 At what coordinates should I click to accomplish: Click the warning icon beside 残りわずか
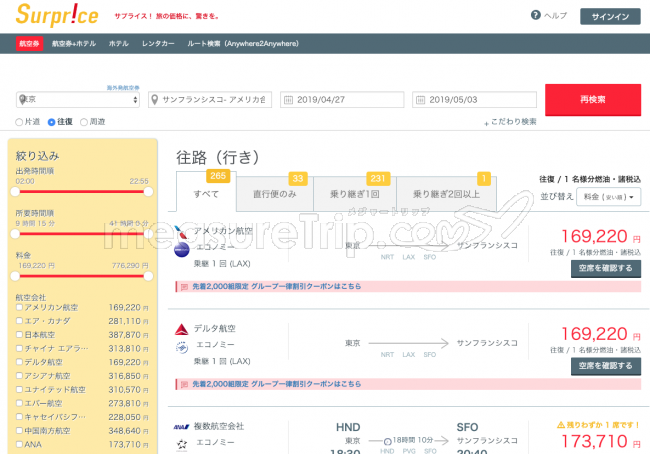pyautogui.click(x=560, y=425)
